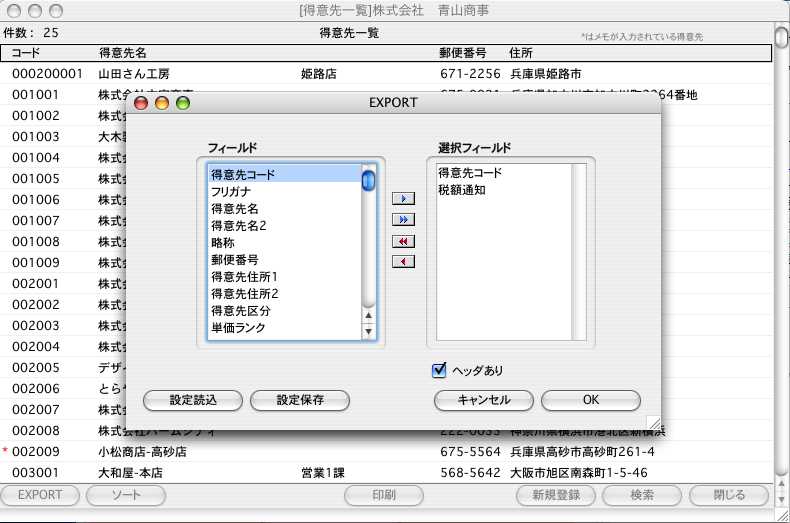Select 郵便番号 in the field list
Viewport: 790px width, 523px height.
235,260
